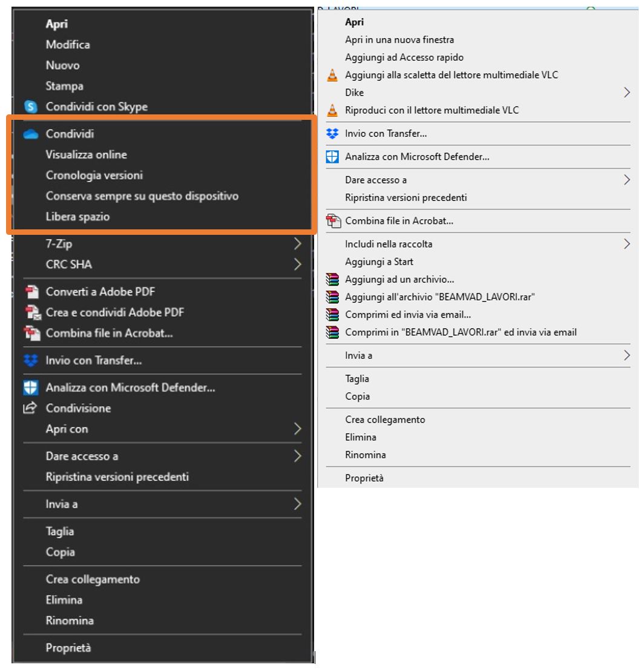Select Crea collegamento in dark menu
The image size is (644, 670).
(x=93, y=579)
